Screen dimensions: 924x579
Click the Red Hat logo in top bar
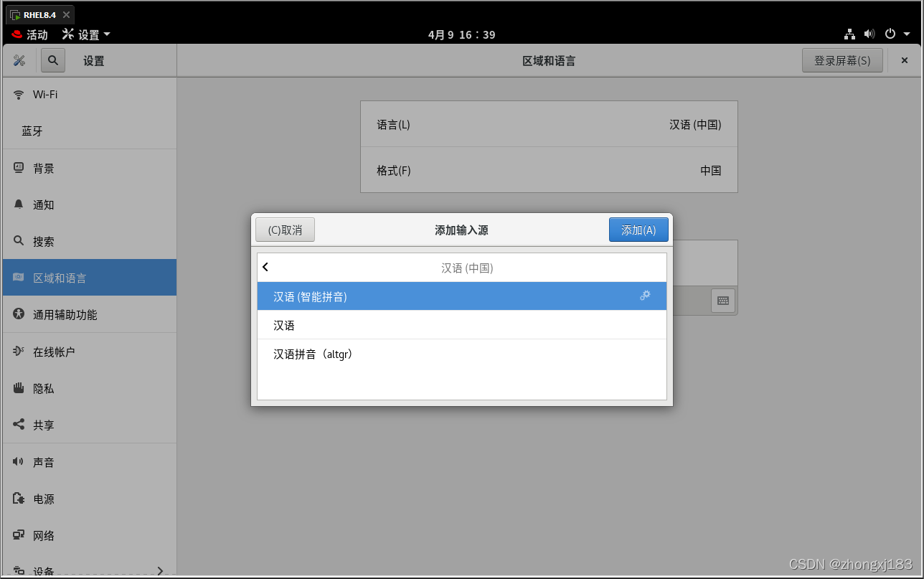point(17,34)
